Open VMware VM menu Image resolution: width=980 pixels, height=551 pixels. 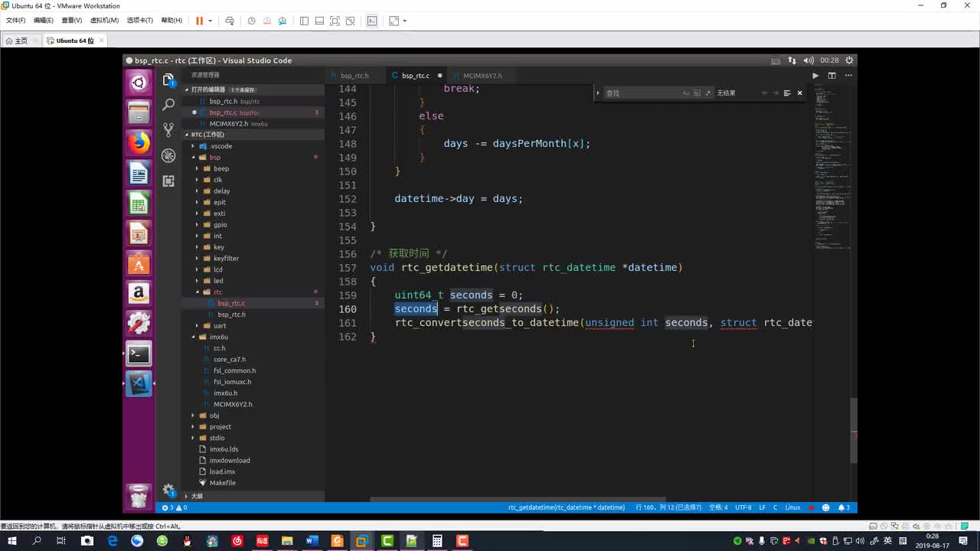tap(104, 21)
